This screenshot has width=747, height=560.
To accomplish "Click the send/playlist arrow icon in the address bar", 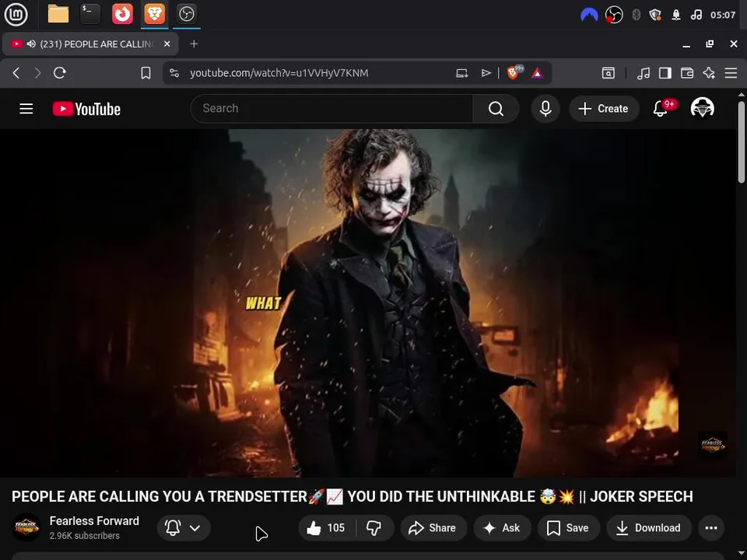I will click(x=486, y=73).
